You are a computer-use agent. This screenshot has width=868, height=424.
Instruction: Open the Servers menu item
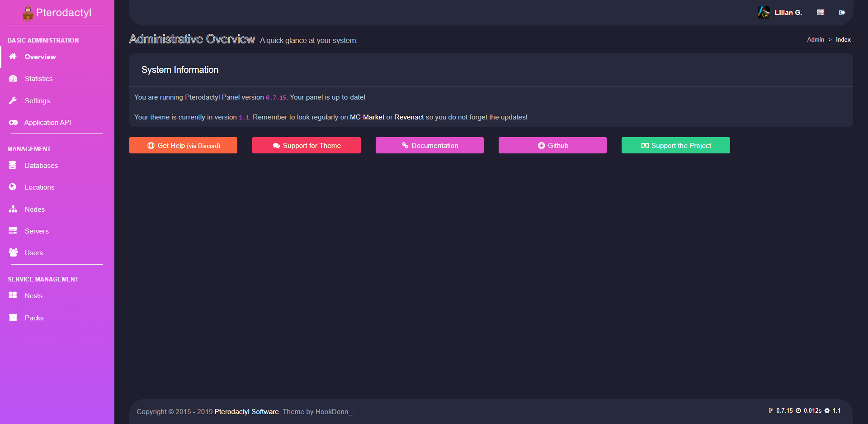pyautogui.click(x=37, y=231)
